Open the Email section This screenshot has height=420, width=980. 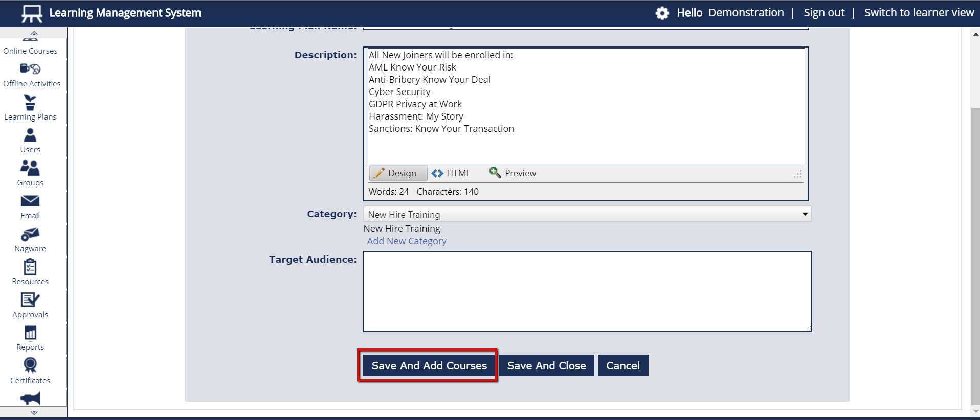(x=30, y=207)
